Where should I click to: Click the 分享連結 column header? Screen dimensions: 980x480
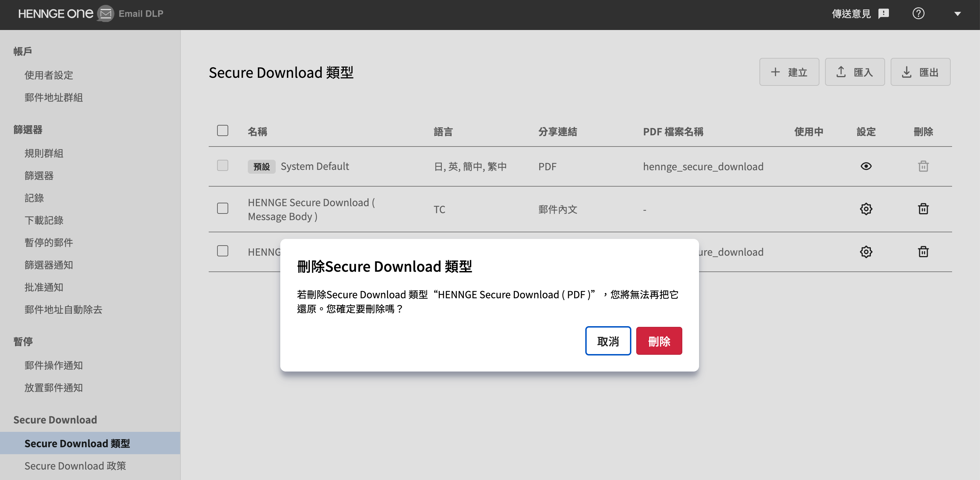557,132
